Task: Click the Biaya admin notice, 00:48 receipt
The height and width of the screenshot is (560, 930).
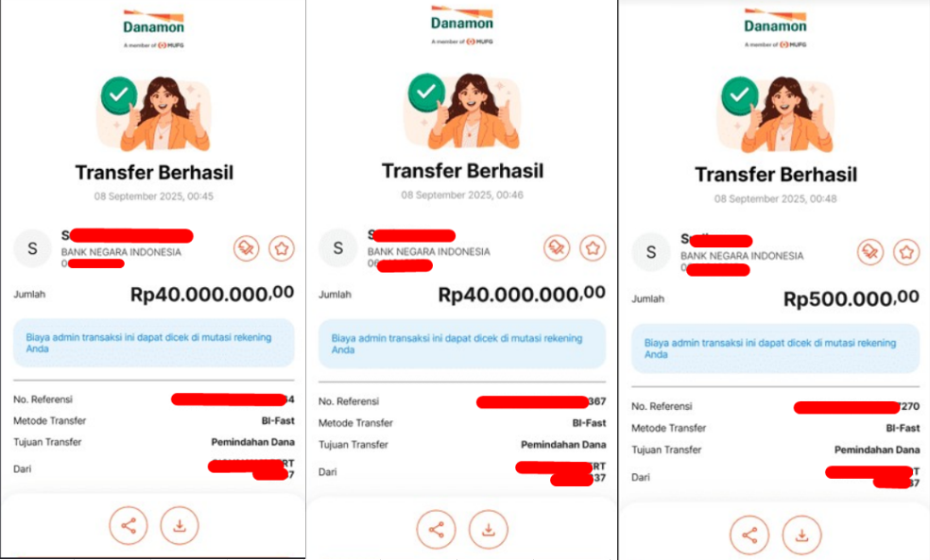Action: [775, 348]
